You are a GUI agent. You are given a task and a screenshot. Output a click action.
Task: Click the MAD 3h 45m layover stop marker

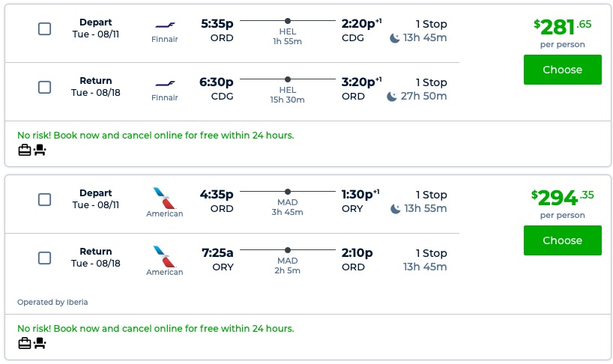point(288,192)
